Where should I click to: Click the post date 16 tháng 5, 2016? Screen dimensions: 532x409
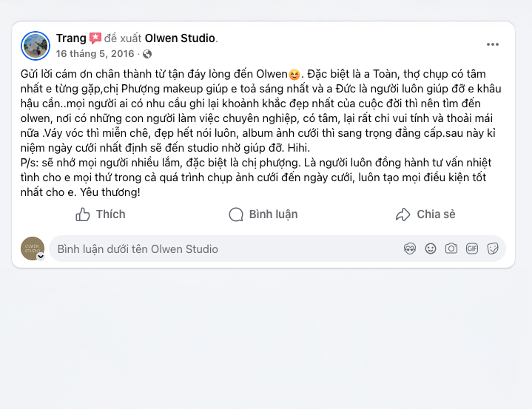95,54
